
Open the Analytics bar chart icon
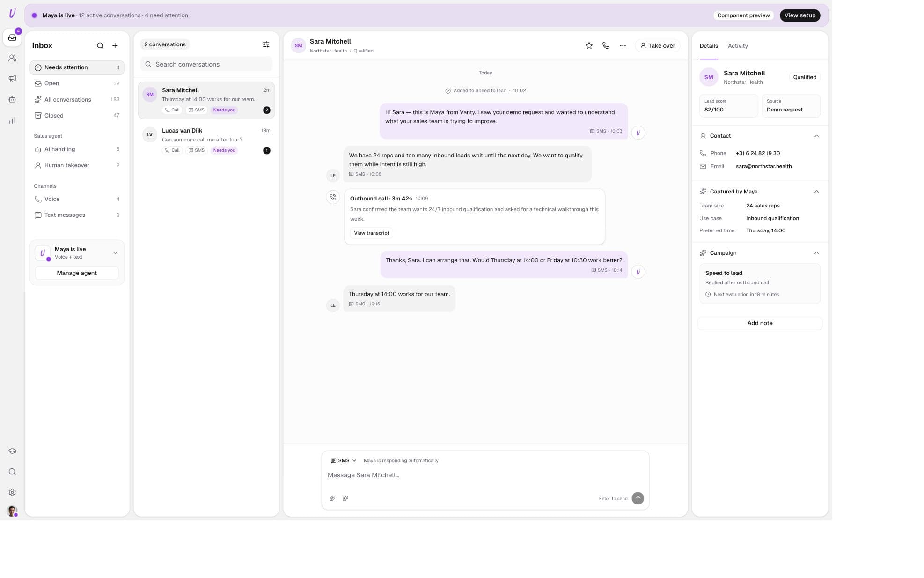coord(12,120)
